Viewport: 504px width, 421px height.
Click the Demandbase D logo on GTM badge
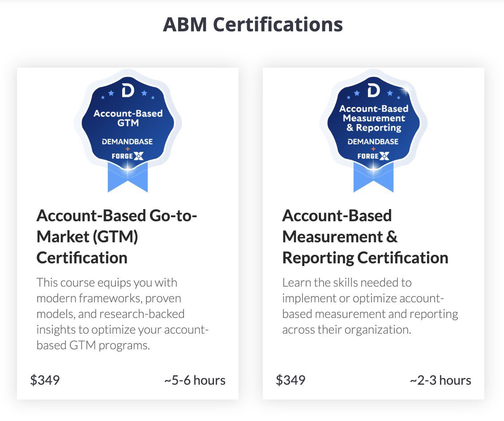(x=128, y=90)
